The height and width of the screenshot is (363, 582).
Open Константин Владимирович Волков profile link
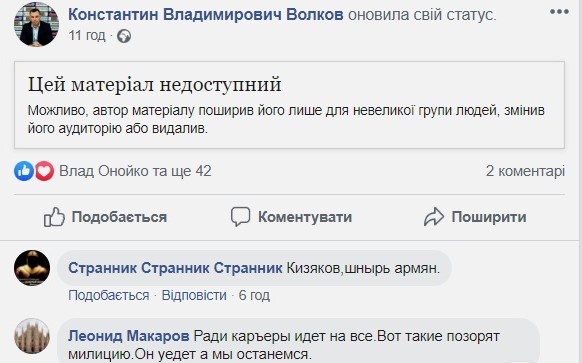pyautogui.click(x=206, y=14)
